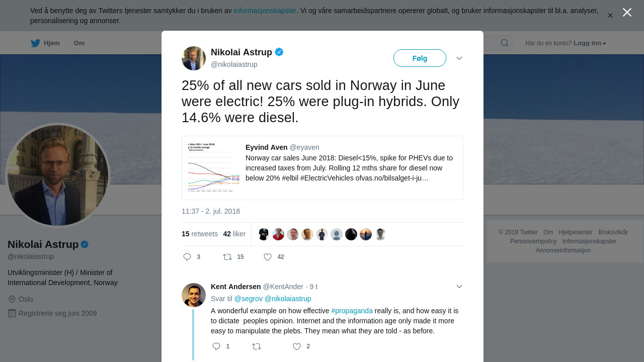Go to Hjem in navigation bar
644x362 pixels.
click(x=45, y=43)
